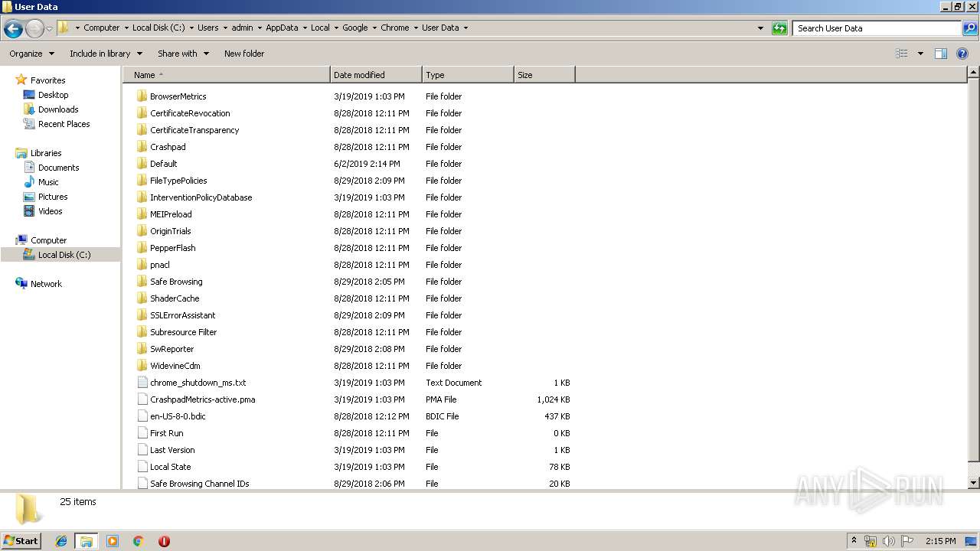
Task: Open Desktop in Favorites
Action: (53, 95)
